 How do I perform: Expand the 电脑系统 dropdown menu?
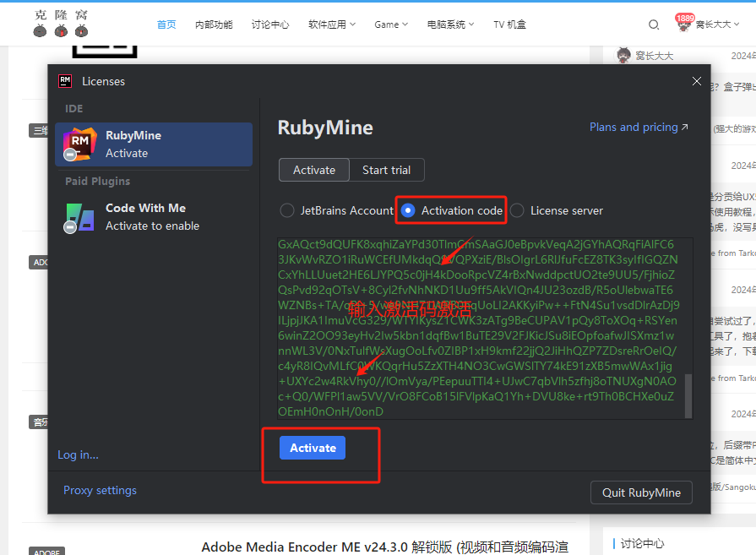point(450,24)
